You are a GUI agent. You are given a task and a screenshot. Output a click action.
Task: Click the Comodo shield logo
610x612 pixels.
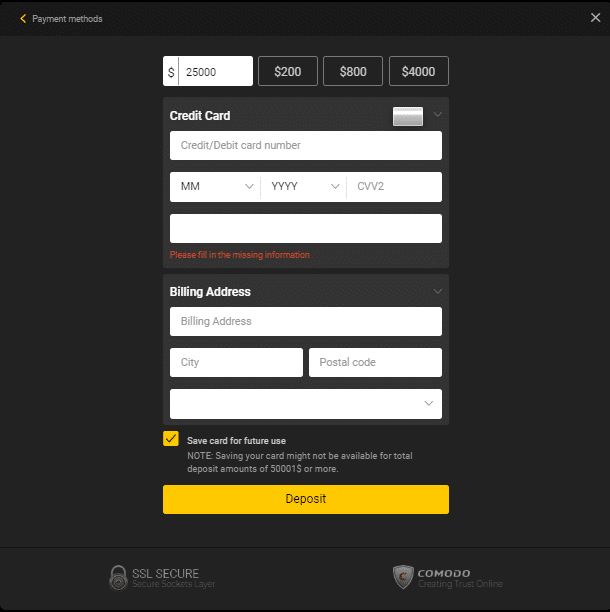403,577
